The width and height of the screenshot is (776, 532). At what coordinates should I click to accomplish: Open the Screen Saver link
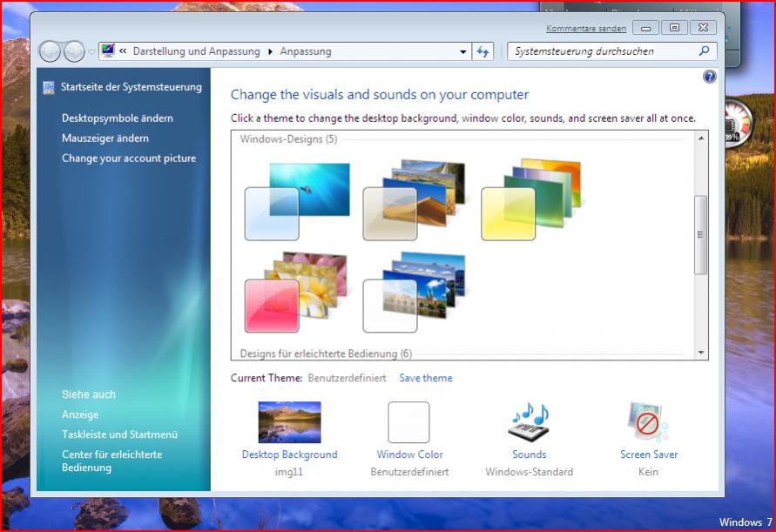click(649, 455)
